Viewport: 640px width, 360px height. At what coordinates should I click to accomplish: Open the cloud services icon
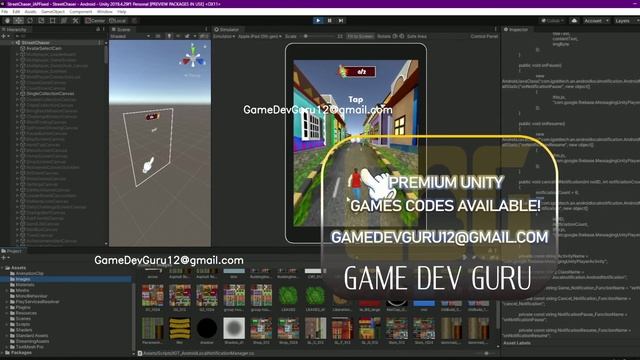(574, 20)
